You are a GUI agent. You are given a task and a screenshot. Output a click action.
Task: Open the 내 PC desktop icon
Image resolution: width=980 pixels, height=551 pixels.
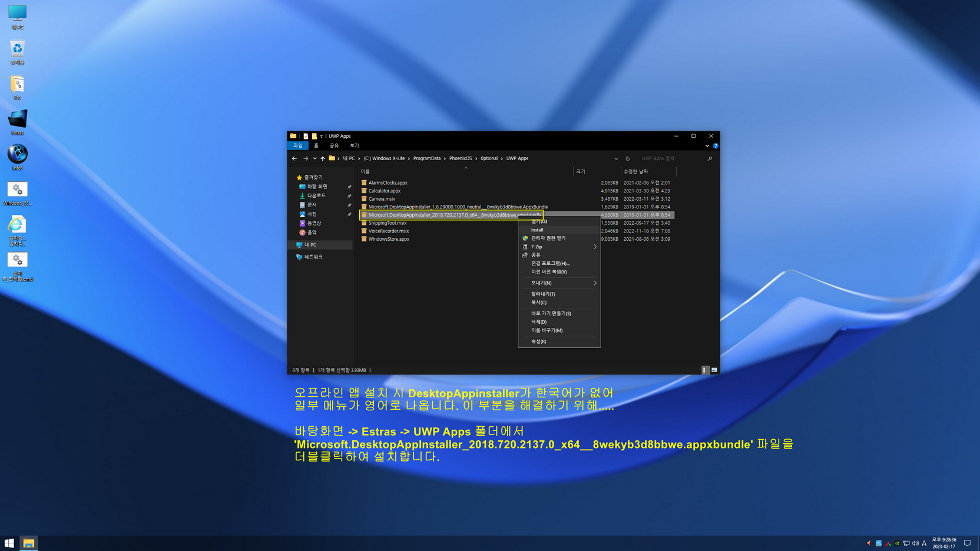click(17, 17)
